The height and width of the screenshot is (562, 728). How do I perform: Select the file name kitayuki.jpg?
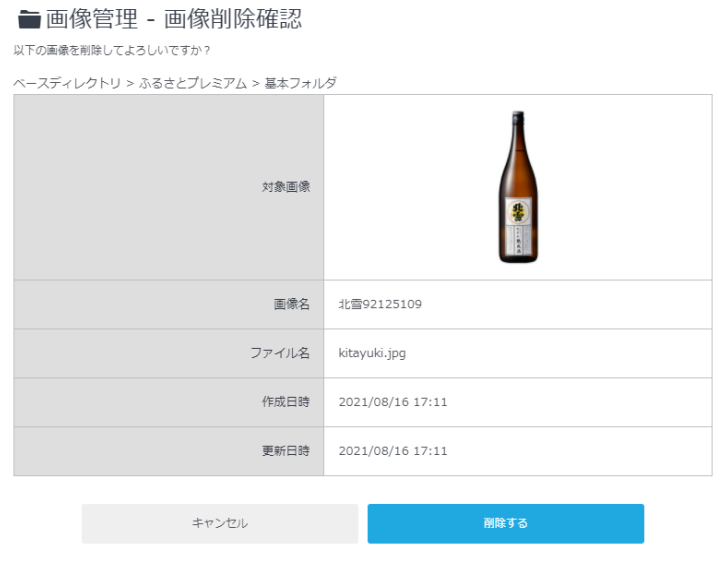(x=372, y=353)
